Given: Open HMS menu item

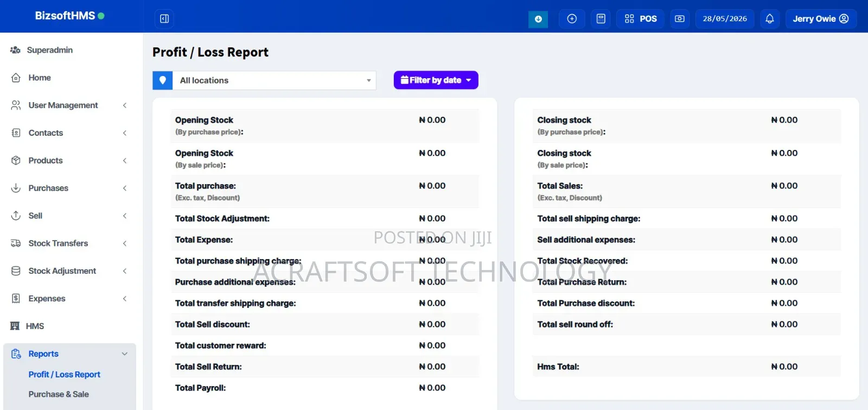Looking at the screenshot, I should tap(35, 326).
